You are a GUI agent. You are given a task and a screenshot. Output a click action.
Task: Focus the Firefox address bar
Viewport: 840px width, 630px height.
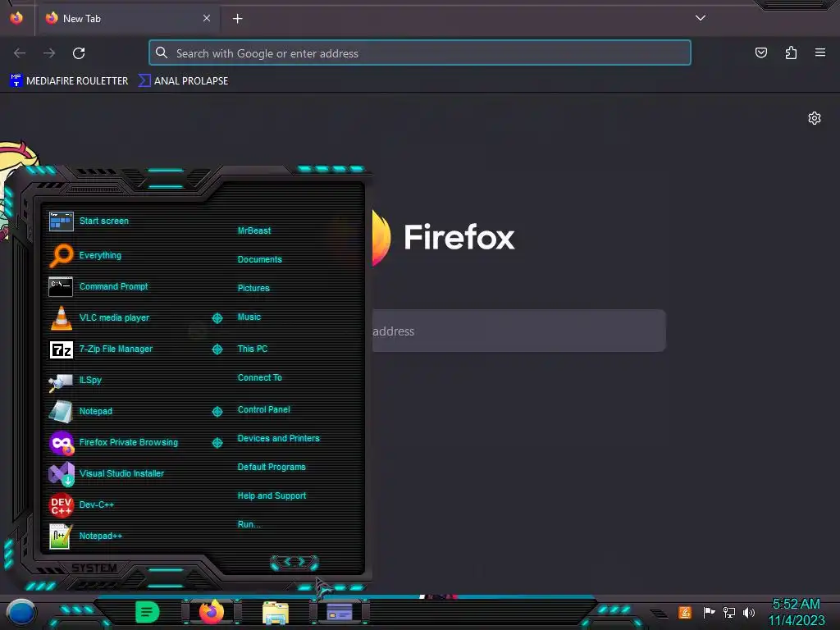point(420,53)
